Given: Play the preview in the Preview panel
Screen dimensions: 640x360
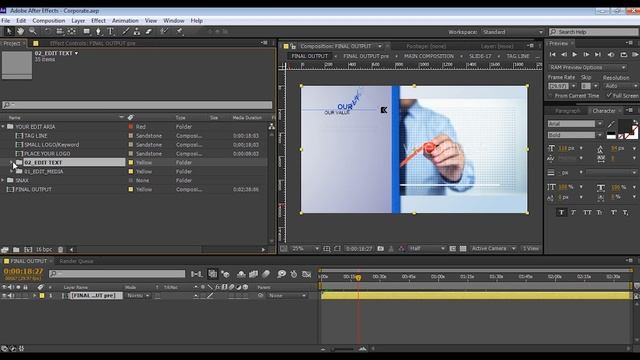Looking at the screenshot, I should (575, 54).
